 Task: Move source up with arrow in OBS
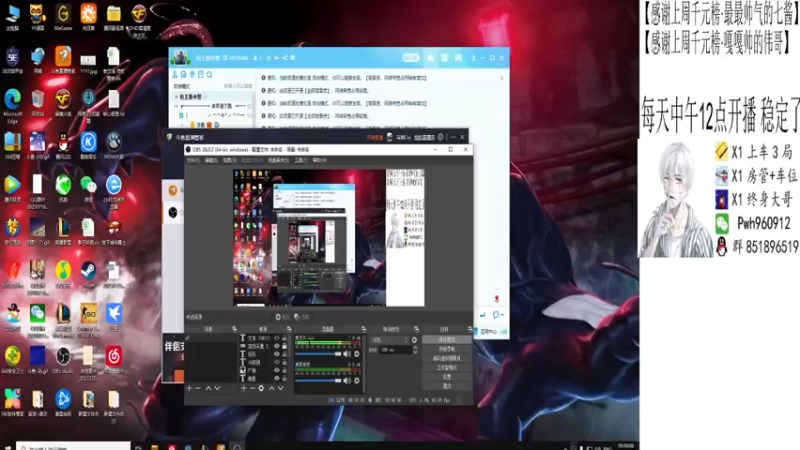[x=271, y=388]
